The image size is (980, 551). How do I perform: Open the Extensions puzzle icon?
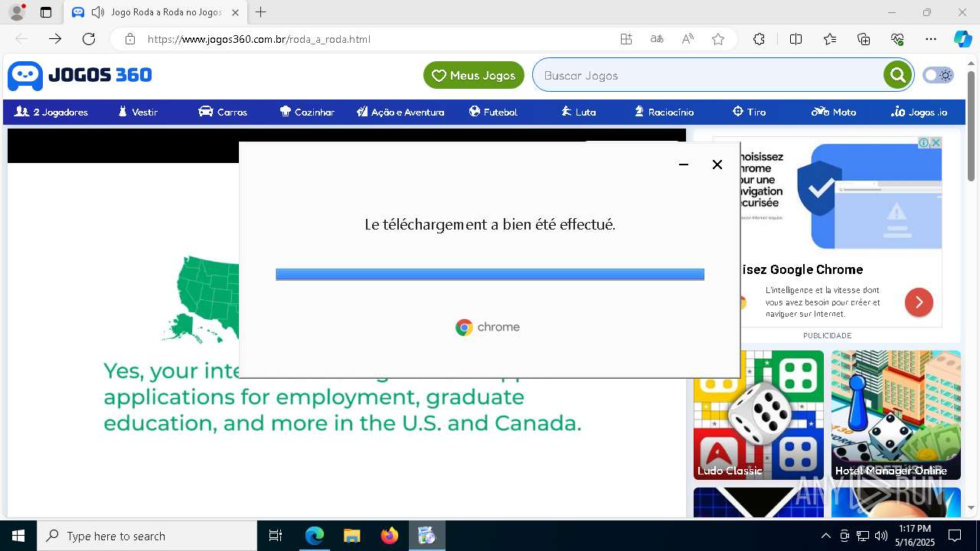[759, 39]
